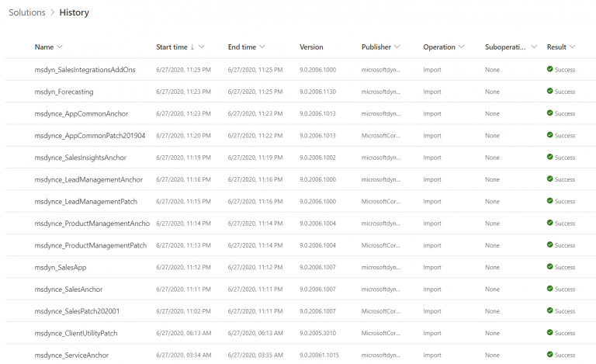Select the msdyn_SalesIntegrationsAddOns row name

pos(85,70)
